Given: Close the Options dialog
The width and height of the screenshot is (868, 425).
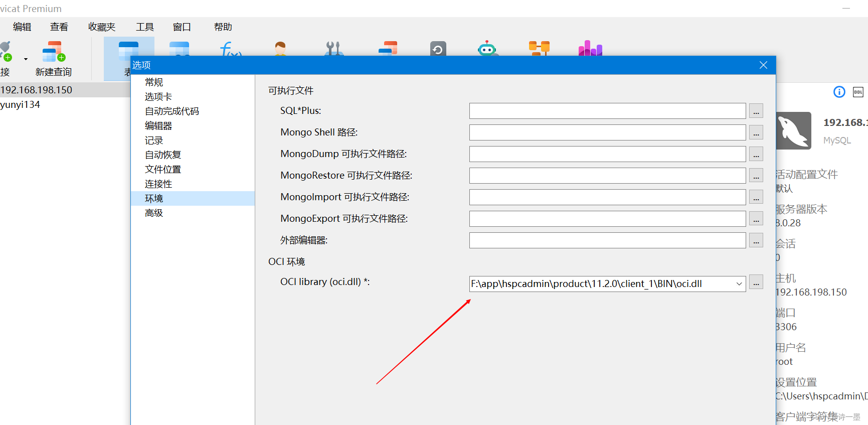Looking at the screenshot, I should click(763, 65).
